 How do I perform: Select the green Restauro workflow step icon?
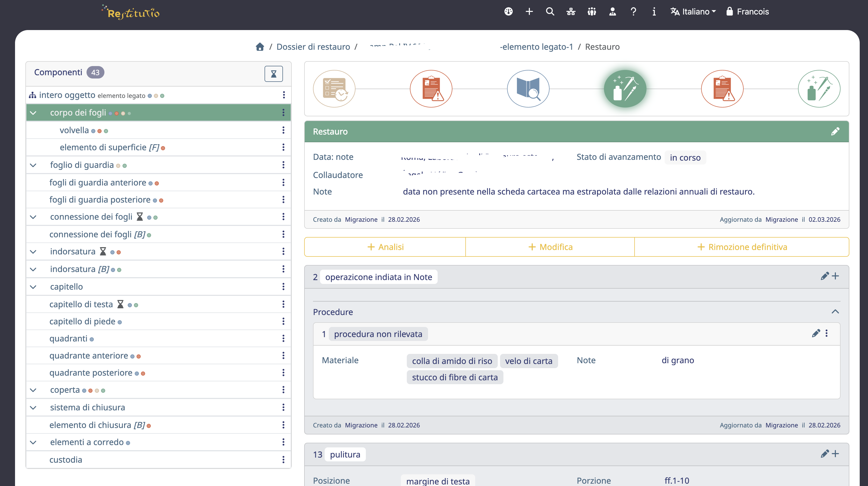pos(625,89)
